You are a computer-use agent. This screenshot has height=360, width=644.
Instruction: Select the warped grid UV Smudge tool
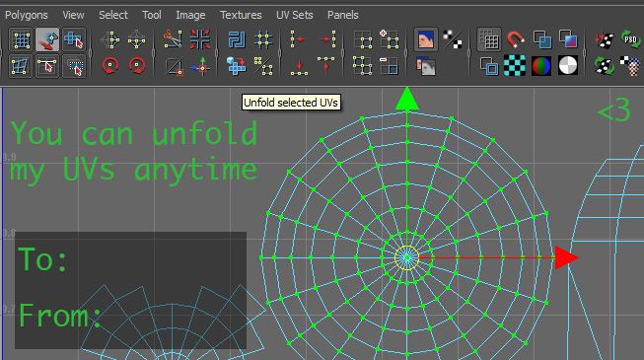[x=21, y=66]
